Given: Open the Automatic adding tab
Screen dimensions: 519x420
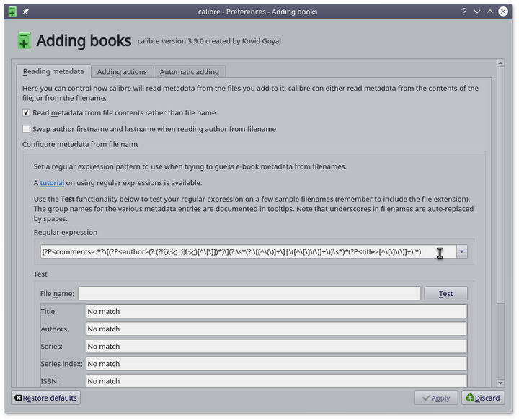Looking at the screenshot, I should [x=190, y=72].
